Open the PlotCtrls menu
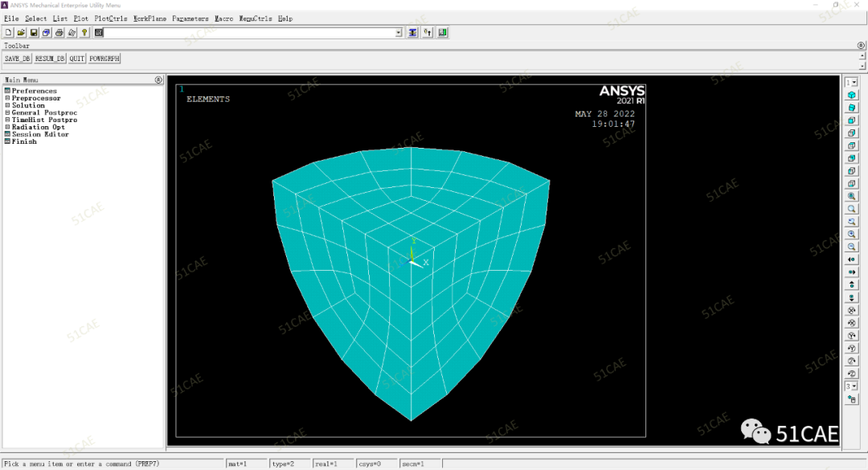868x470 pixels. point(110,18)
